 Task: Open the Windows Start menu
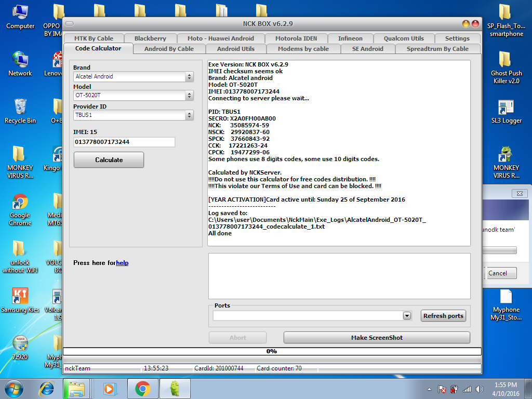(14, 388)
